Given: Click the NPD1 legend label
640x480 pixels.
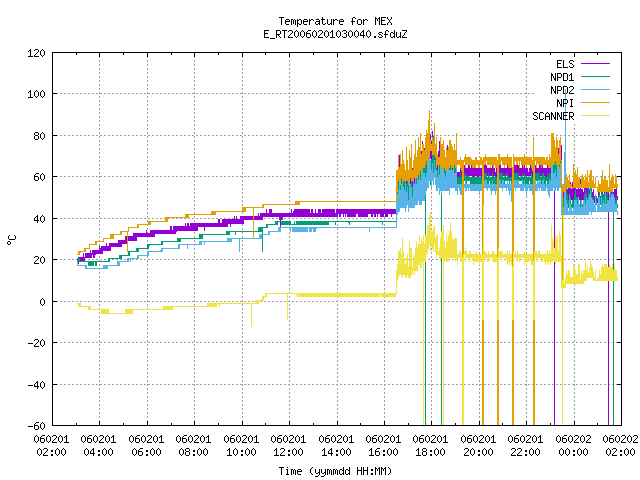Looking at the screenshot, I should tap(562, 77).
